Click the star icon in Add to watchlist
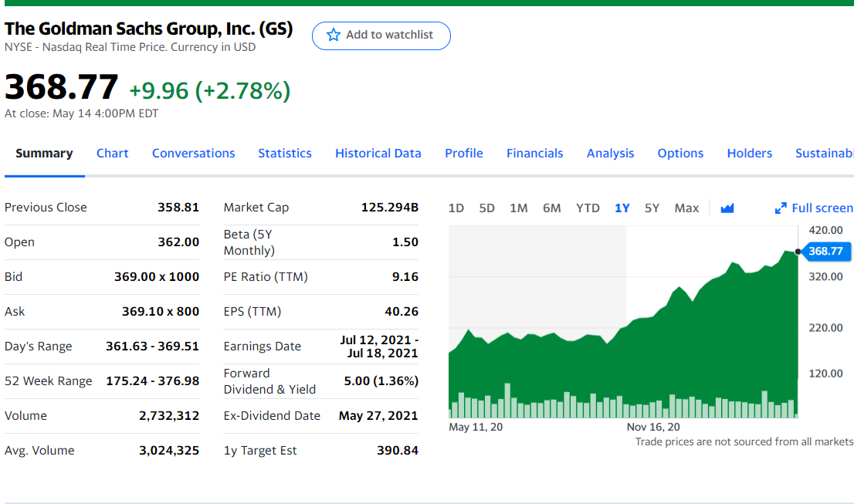 click(334, 35)
